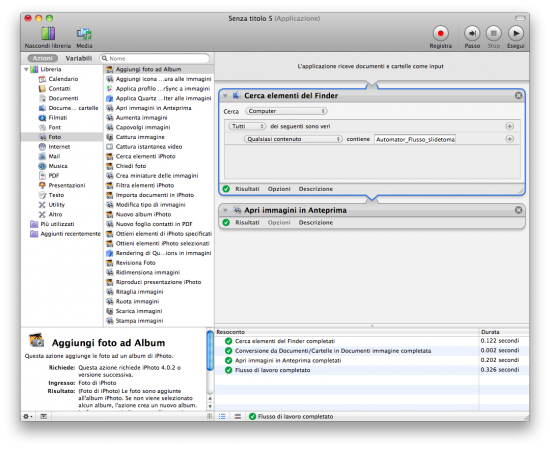The height and width of the screenshot is (449, 550).
Task: Select the Utility category icon
Action: click(x=42, y=205)
